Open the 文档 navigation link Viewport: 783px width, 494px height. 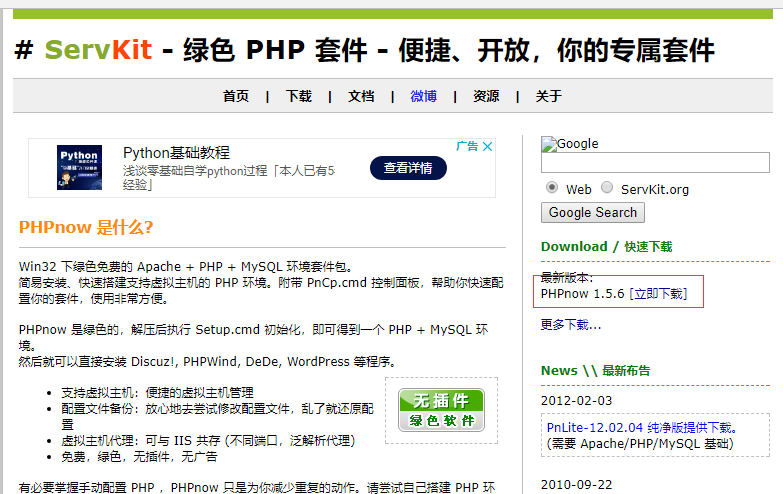(x=361, y=96)
